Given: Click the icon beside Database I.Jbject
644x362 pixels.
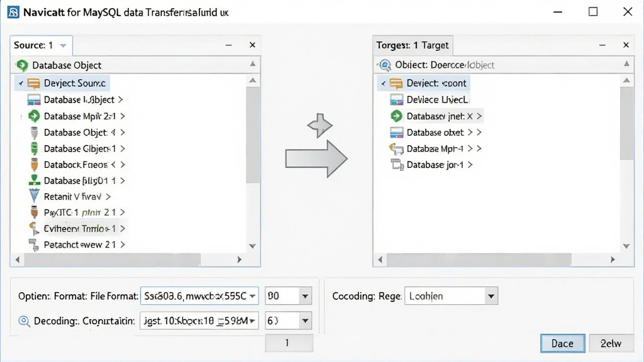Looking at the screenshot, I should pyautogui.click(x=34, y=100).
